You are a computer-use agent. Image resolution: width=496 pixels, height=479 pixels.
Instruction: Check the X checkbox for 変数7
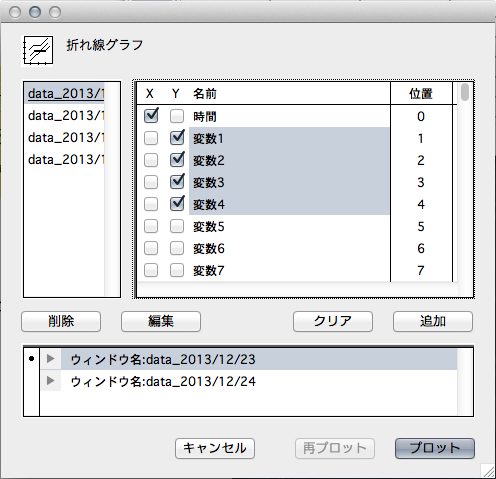[x=151, y=270]
